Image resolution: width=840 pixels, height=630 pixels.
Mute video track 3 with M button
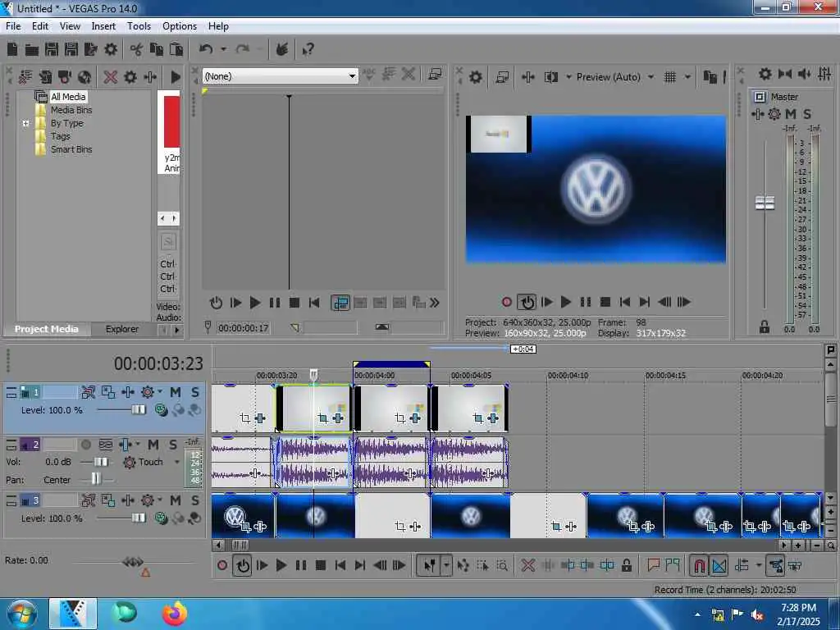click(176, 500)
